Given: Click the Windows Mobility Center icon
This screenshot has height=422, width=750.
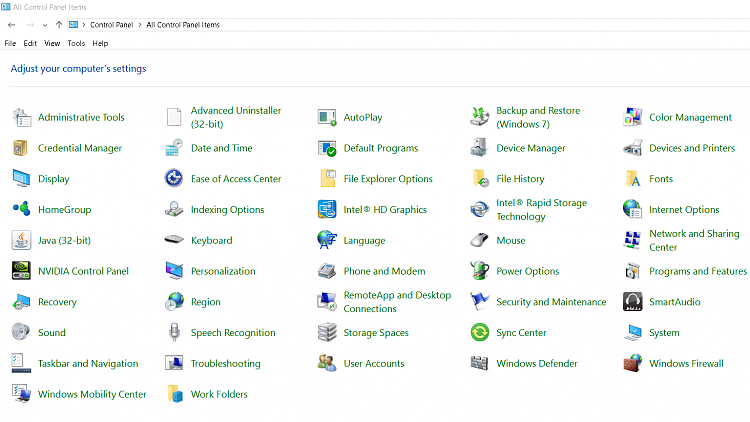Looking at the screenshot, I should point(21,394).
